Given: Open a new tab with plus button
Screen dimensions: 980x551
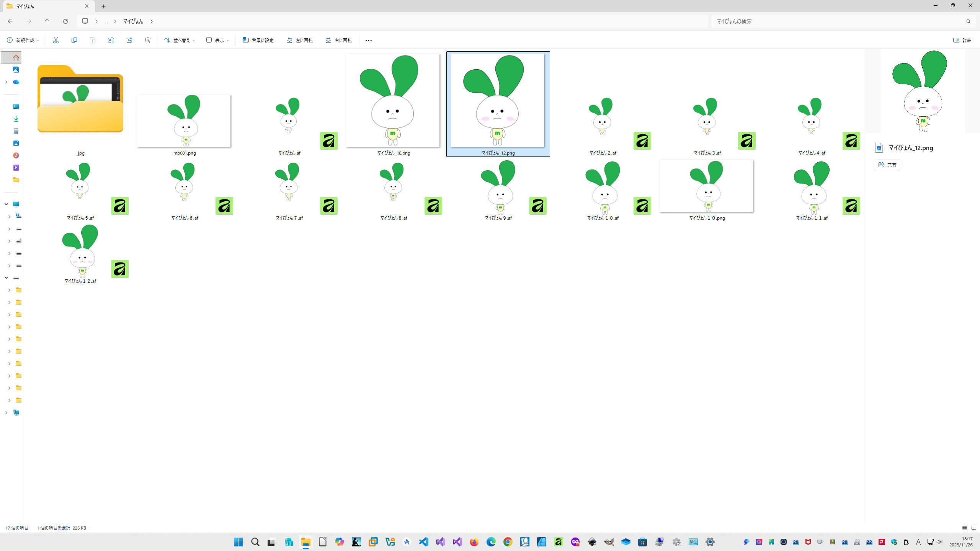Looking at the screenshot, I should pyautogui.click(x=103, y=6).
